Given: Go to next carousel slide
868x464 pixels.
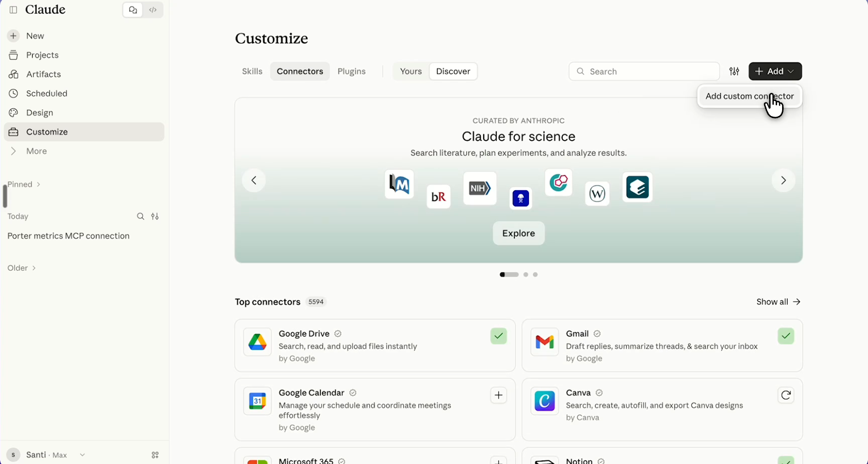Looking at the screenshot, I should click(783, 180).
